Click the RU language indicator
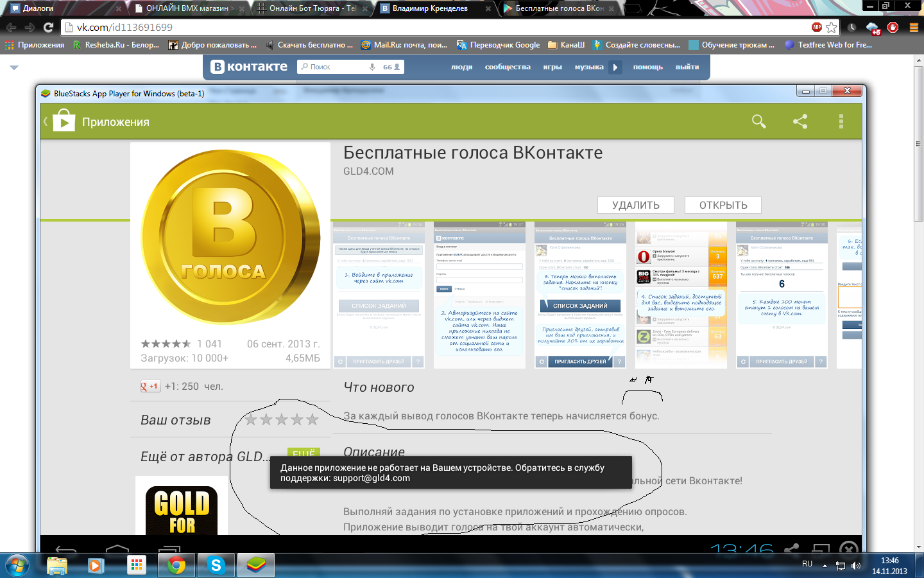The width and height of the screenshot is (924, 578). (807, 564)
